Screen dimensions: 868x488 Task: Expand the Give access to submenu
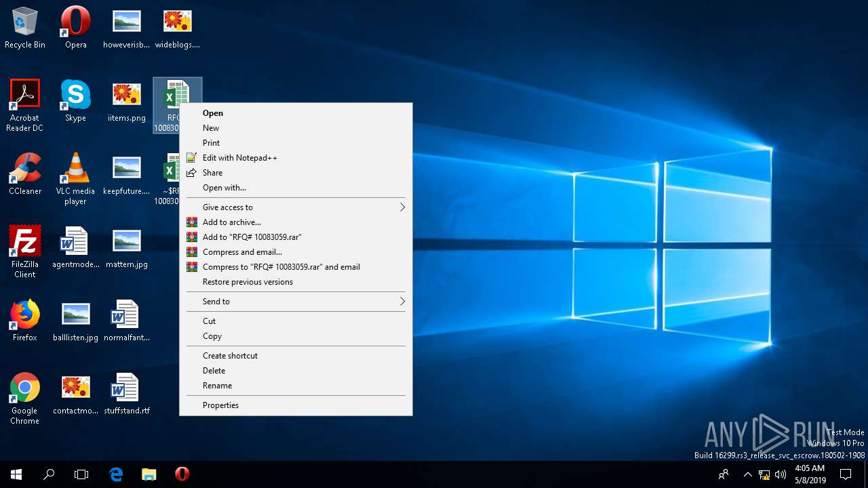click(296, 207)
